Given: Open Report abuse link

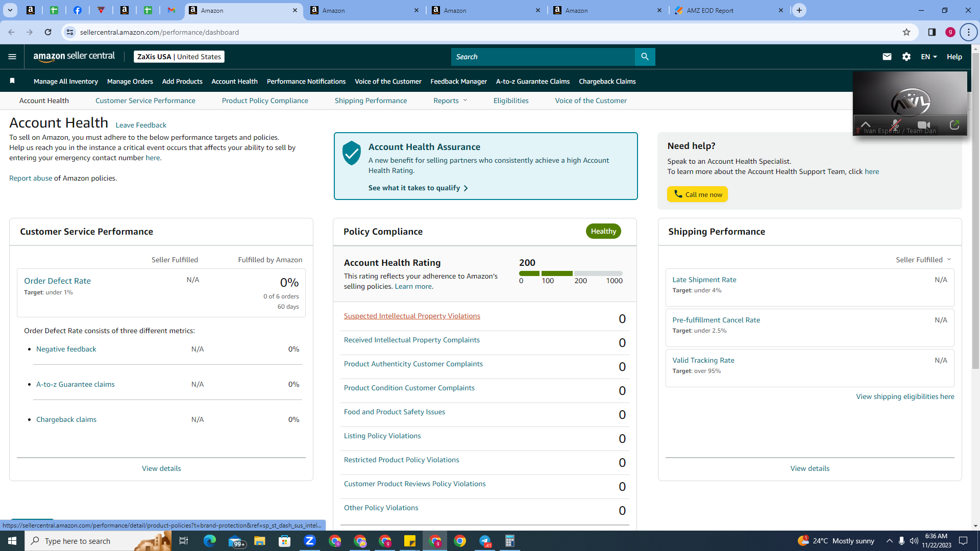Looking at the screenshot, I should [x=31, y=178].
